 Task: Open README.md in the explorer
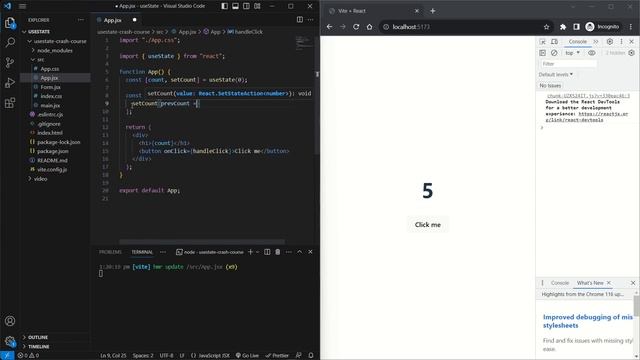click(x=52, y=160)
